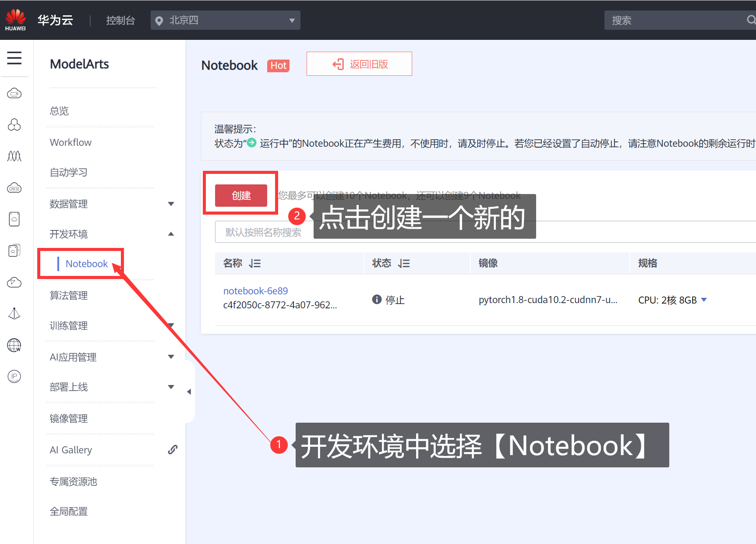Click the 温馨提示 notice label
This screenshot has height=544, width=756.
point(235,129)
